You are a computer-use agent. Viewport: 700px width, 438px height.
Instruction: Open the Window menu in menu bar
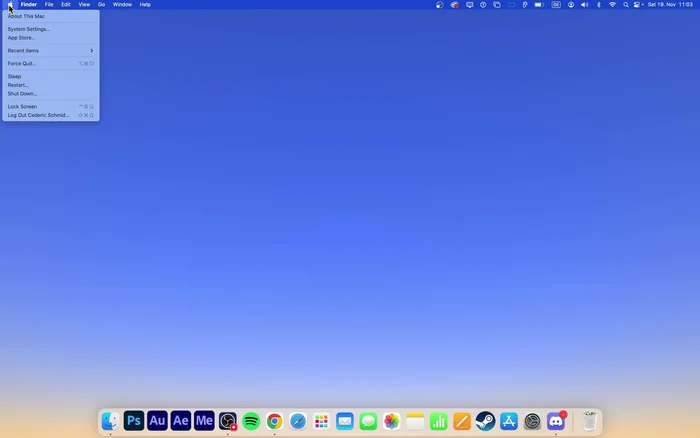[122, 4]
